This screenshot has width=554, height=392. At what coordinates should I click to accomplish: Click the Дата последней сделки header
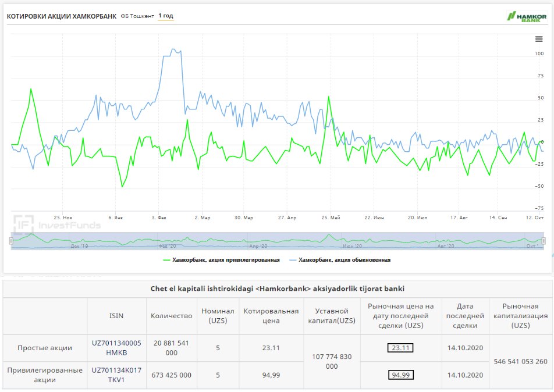[x=465, y=316]
